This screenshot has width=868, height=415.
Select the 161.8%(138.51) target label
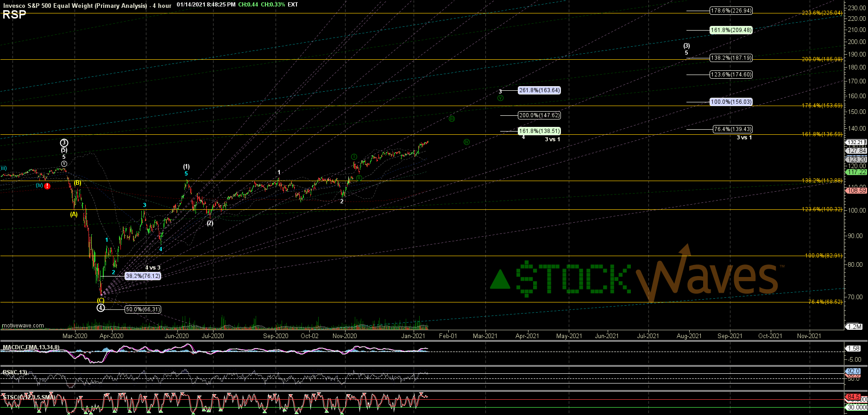539,131
